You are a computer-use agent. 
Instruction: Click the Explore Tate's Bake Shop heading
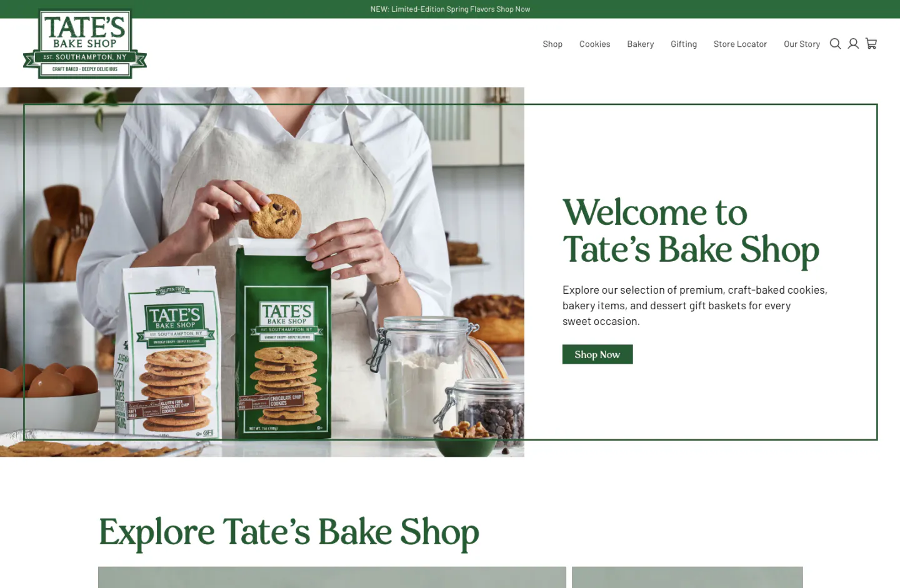click(x=289, y=532)
